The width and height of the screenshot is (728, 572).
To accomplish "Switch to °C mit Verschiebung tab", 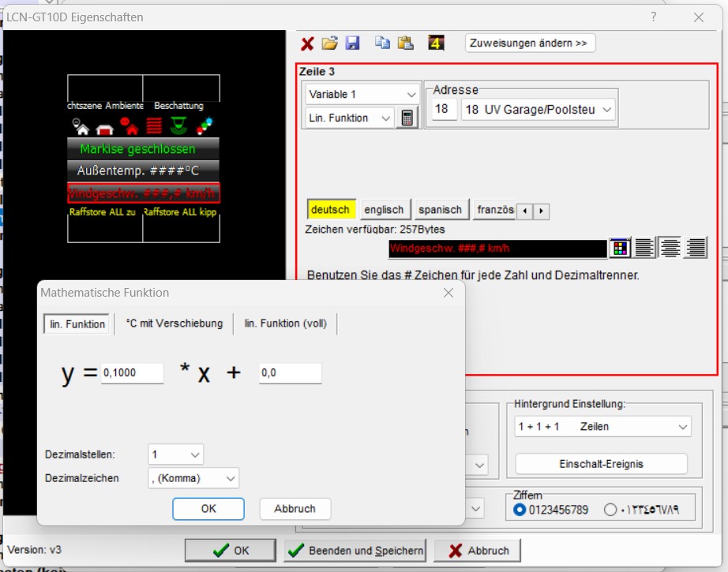I will point(174,323).
